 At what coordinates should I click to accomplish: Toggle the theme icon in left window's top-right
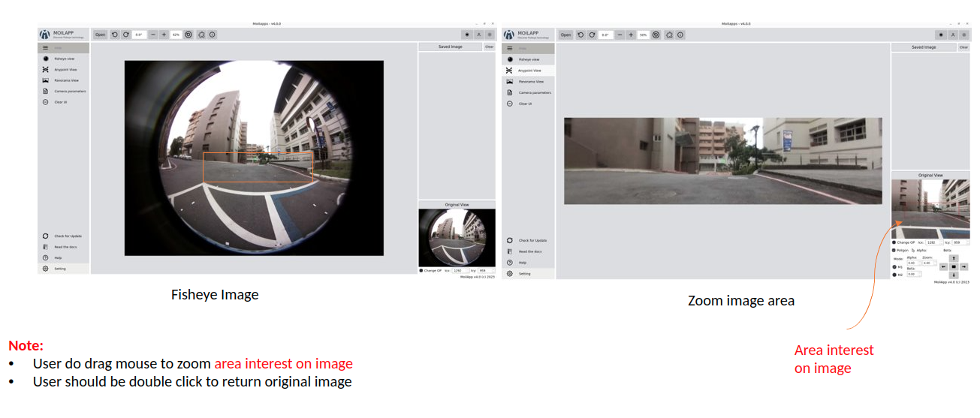[x=467, y=35]
